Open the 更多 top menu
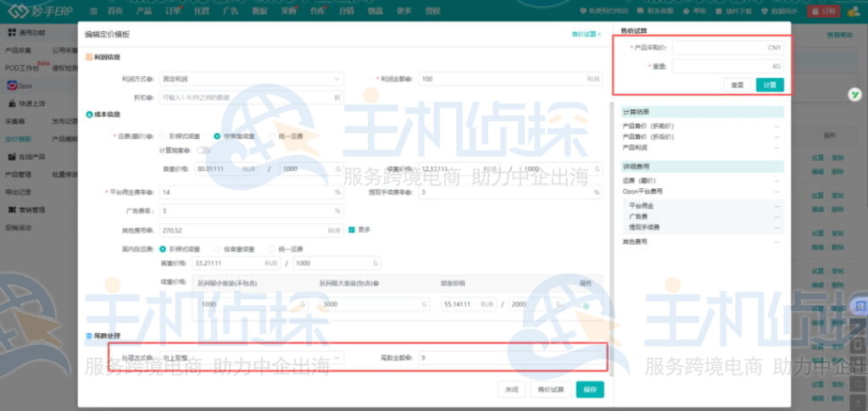 tap(404, 11)
